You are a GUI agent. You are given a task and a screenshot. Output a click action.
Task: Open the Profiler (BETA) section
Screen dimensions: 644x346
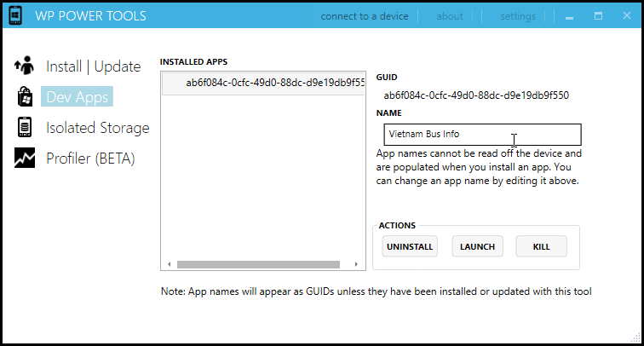coord(90,159)
